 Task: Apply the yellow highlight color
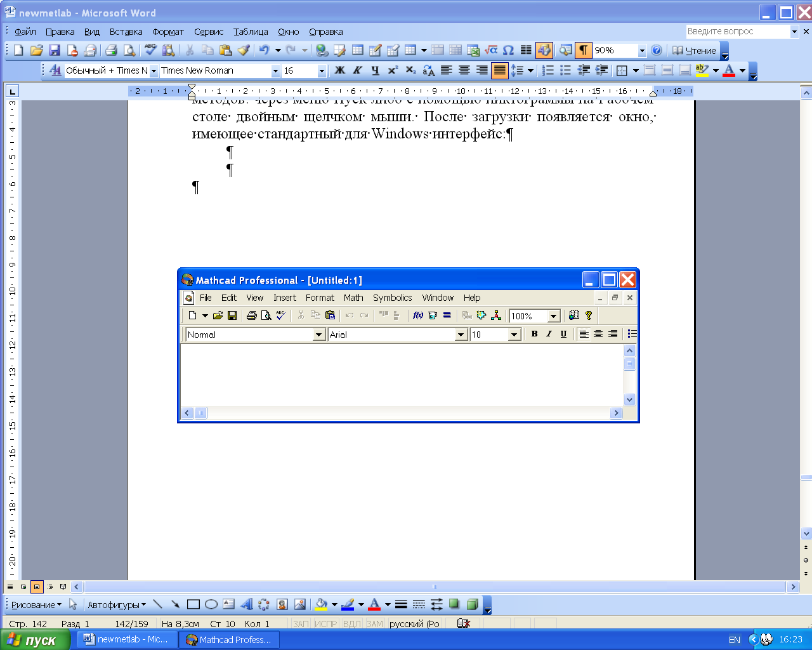(x=702, y=70)
